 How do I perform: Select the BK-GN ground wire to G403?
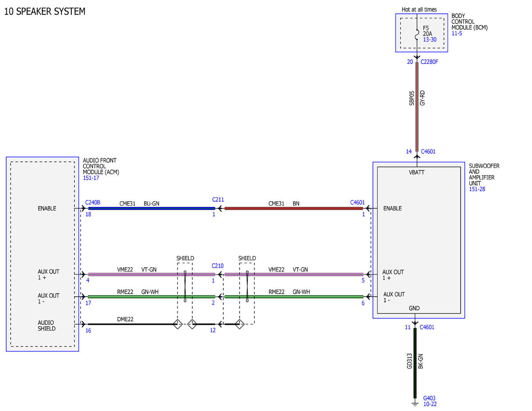[415, 363]
